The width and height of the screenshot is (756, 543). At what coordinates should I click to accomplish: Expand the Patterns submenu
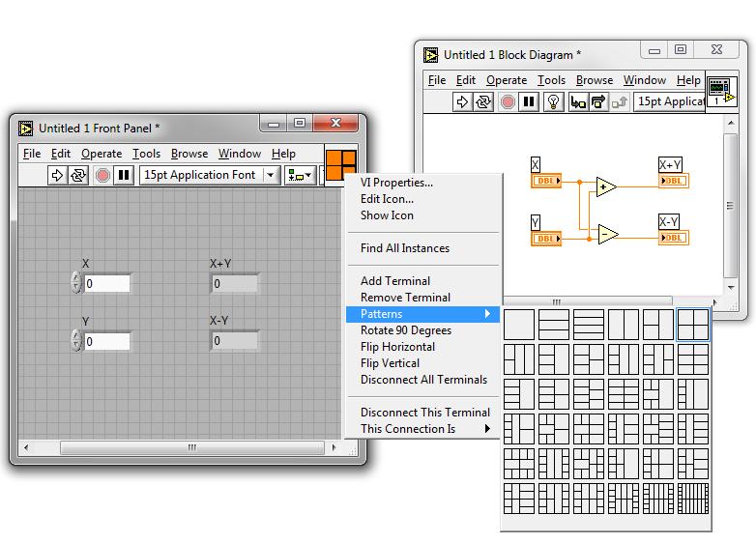(422, 314)
